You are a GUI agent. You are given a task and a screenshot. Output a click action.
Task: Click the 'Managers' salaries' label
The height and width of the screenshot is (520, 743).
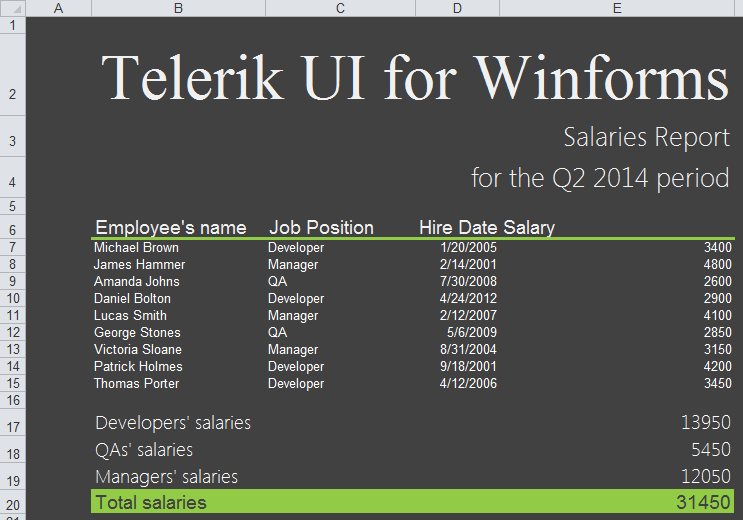[x=166, y=477]
